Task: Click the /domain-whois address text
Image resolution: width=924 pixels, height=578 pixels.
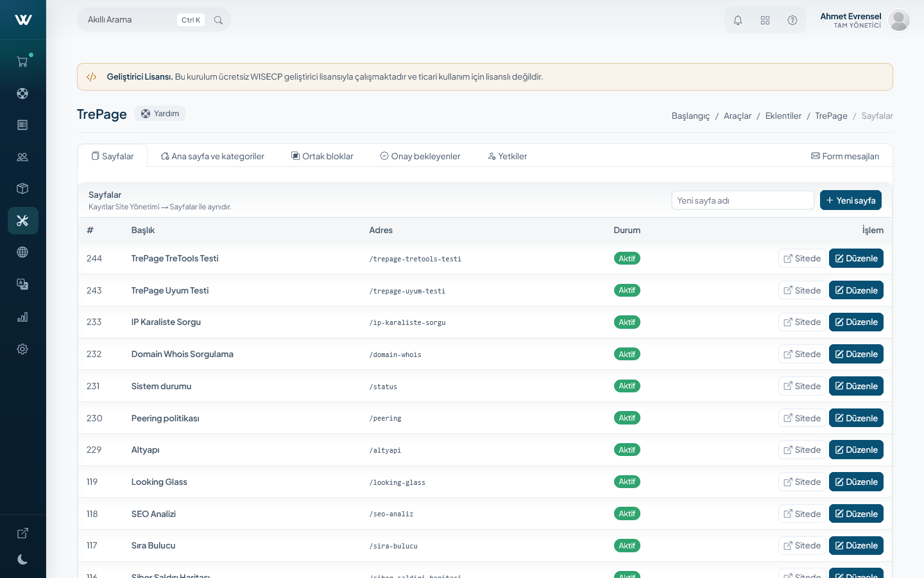Action: [395, 355]
